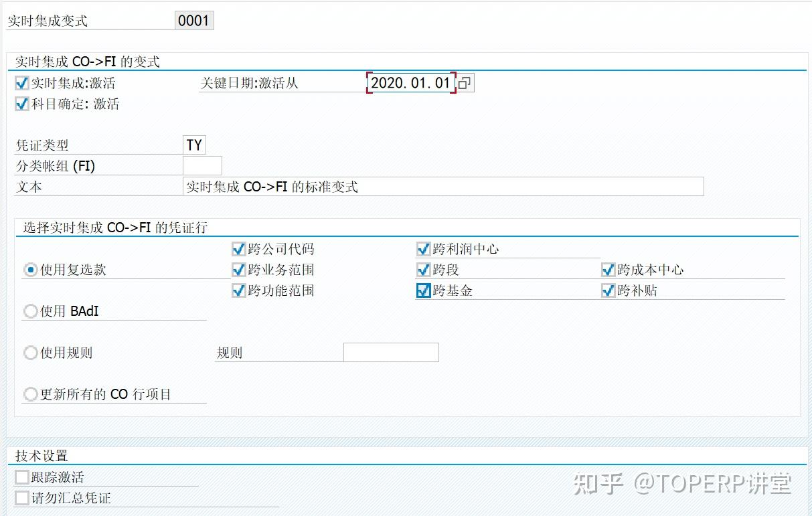Click inside the 规则 input field
The image size is (812, 516).
pos(390,352)
